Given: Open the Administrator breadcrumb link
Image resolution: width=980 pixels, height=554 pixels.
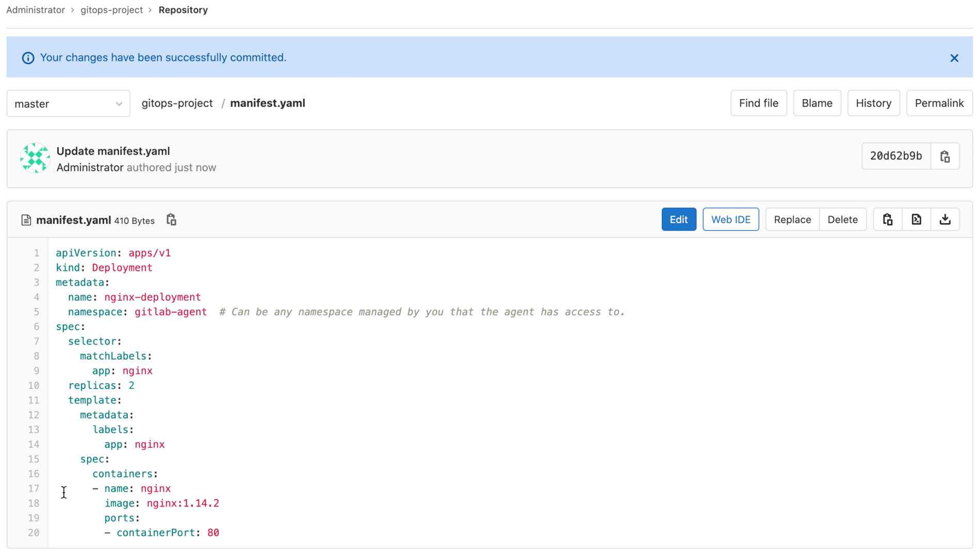Looking at the screenshot, I should point(35,9).
